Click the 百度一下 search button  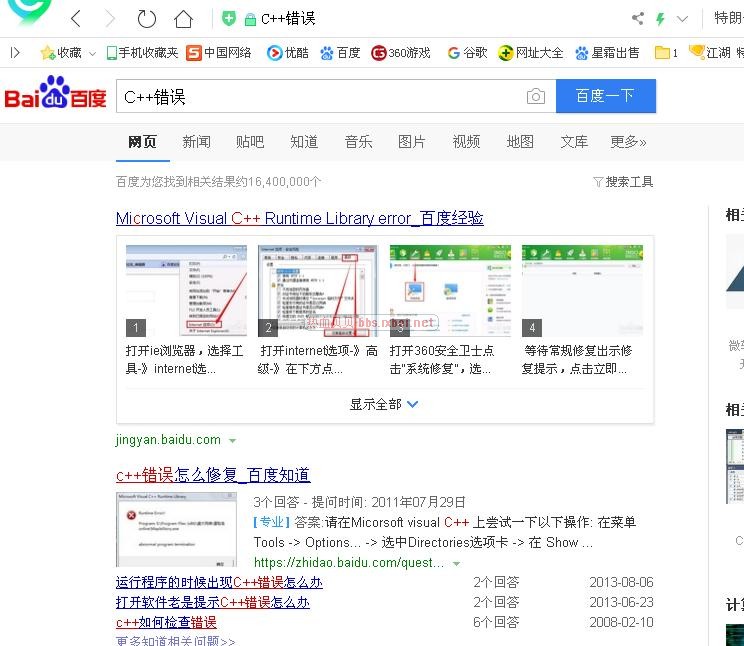coord(605,96)
